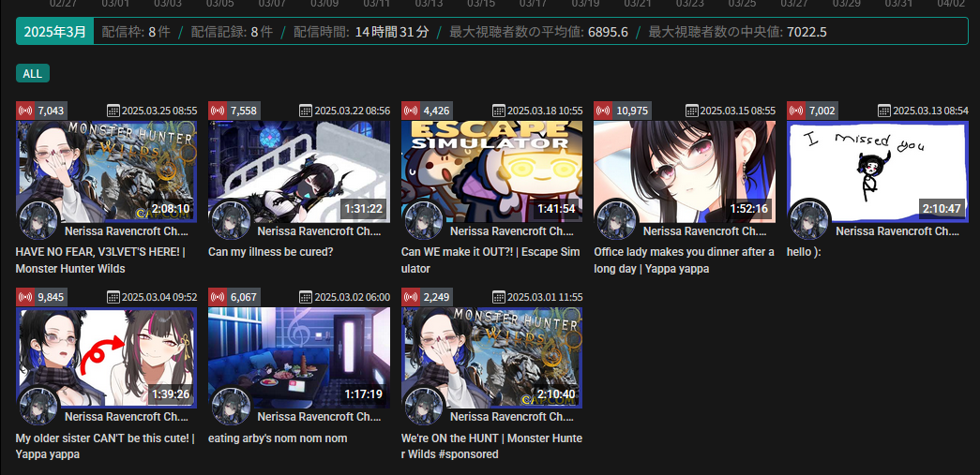Click the 03/25 date axis label

click(743, 4)
